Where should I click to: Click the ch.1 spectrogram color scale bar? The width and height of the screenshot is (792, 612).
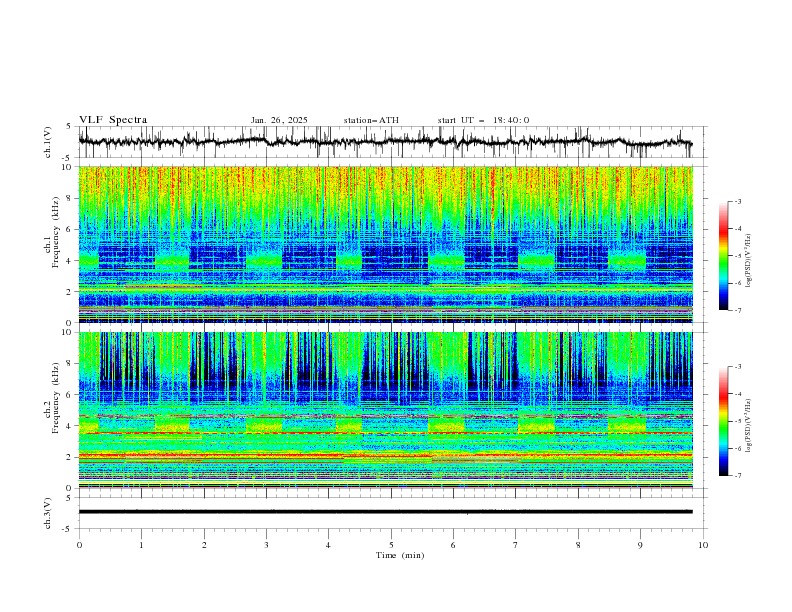pyautogui.click(x=723, y=256)
